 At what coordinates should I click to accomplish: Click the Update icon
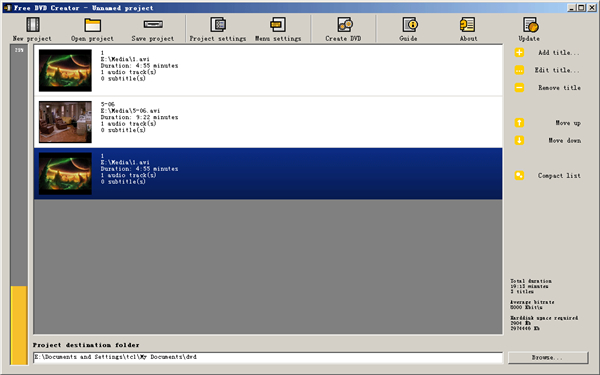click(x=530, y=25)
